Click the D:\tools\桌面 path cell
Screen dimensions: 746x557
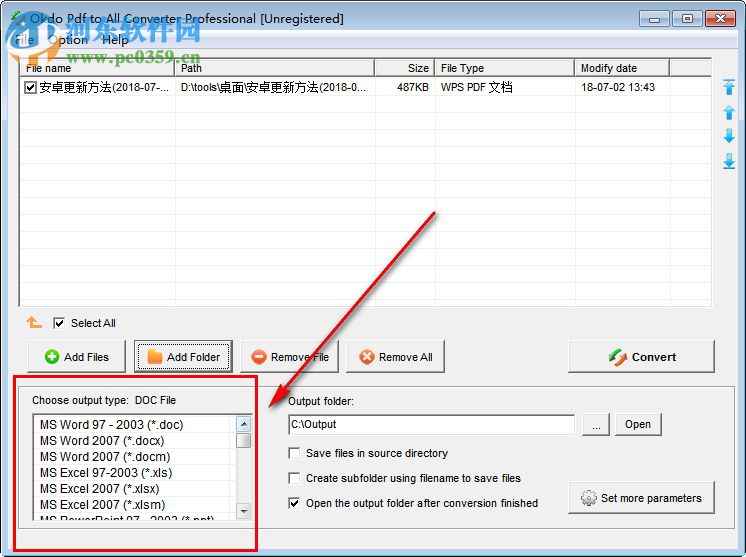coord(274,88)
